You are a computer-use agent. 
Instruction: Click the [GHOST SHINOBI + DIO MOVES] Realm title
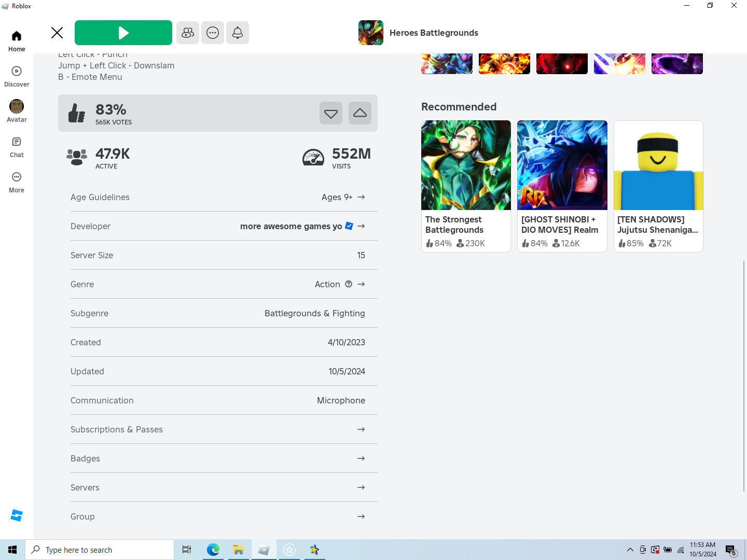click(560, 225)
